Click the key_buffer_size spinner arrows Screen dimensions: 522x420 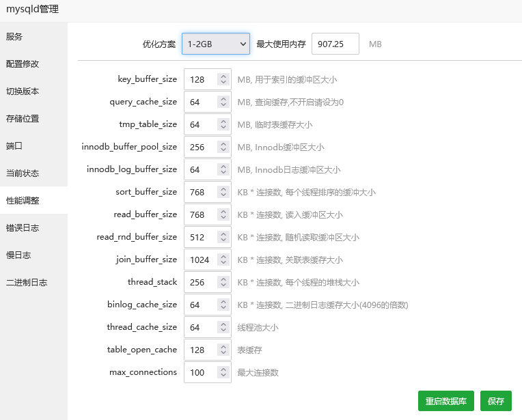pyautogui.click(x=223, y=79)
